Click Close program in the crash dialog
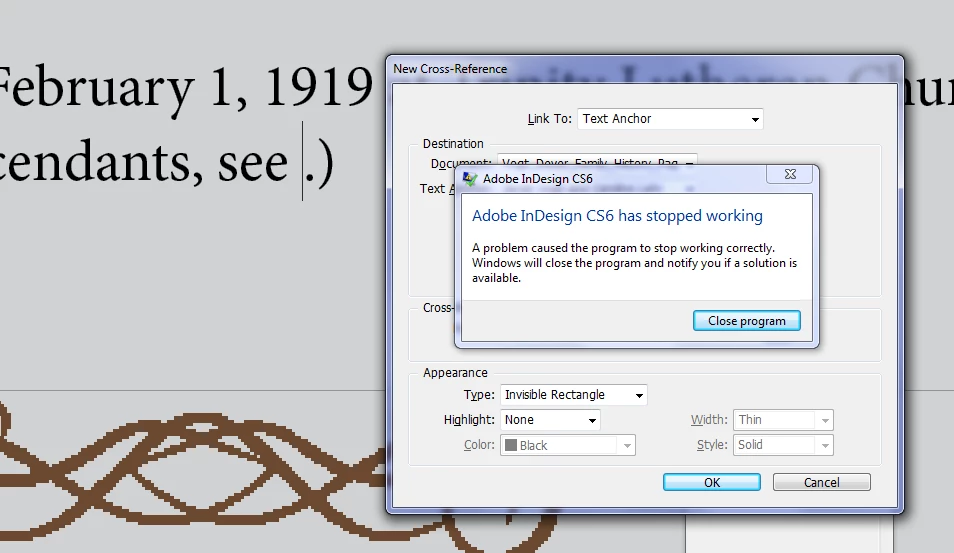 coord(747,321)
